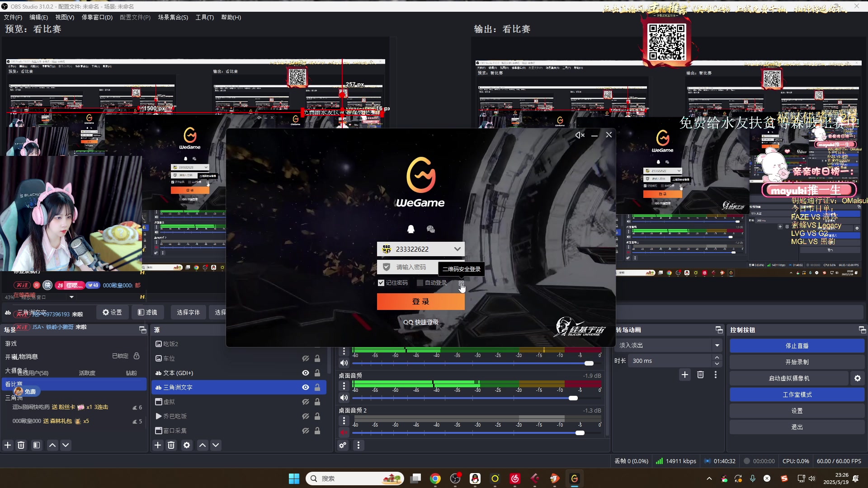Open the 场景集合(S) menu
The image size is (868, 488).
click(x=173, y=17)
